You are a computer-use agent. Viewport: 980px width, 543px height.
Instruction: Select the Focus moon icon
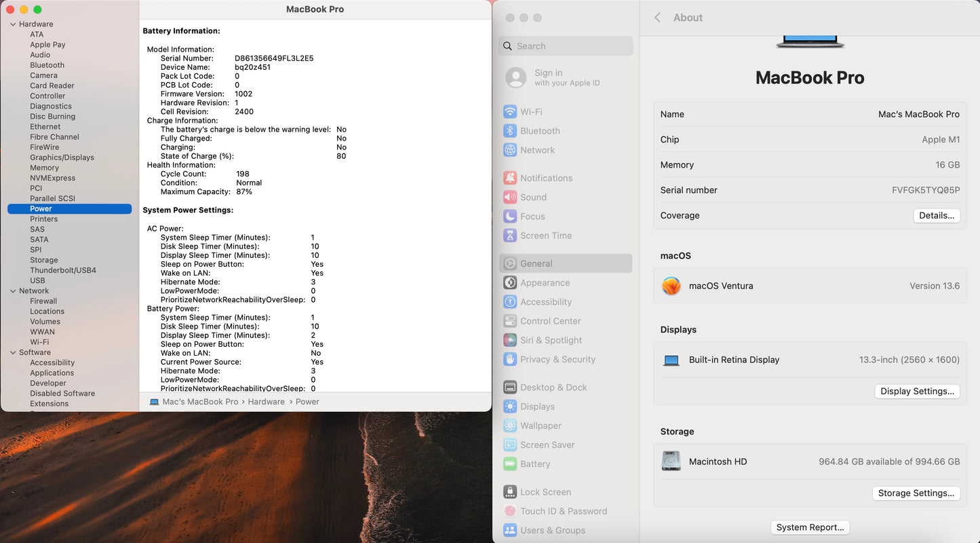click(510, 217)
